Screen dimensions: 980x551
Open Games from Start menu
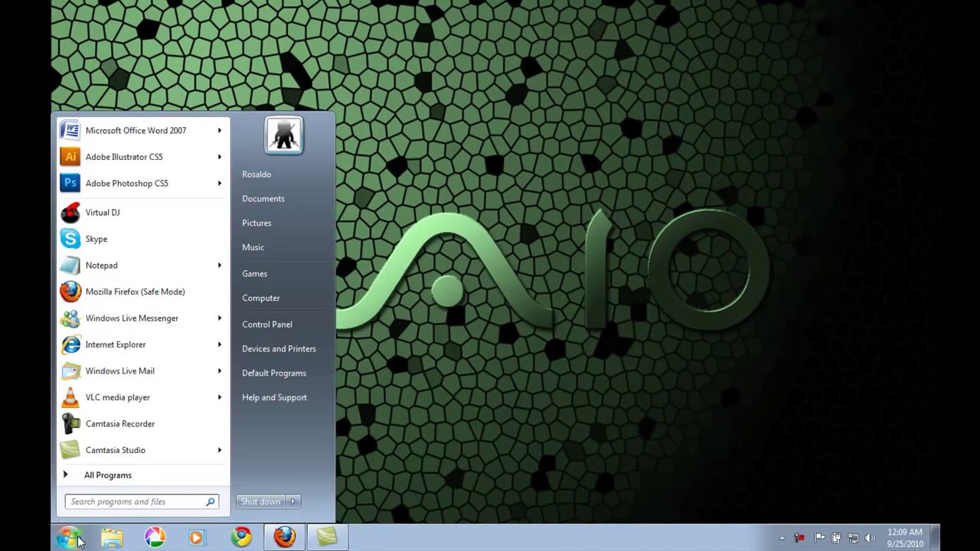pyautogui.click(x=254, y=274)
